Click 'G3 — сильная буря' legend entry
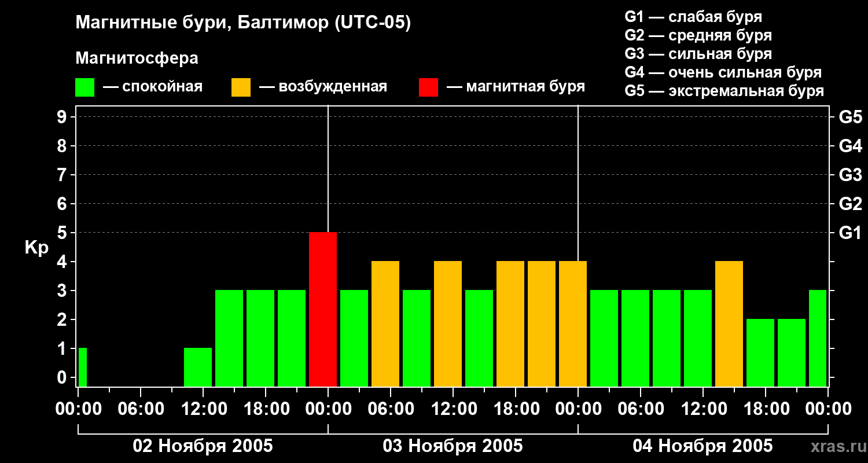868x463 pixels. coord(698,54)
